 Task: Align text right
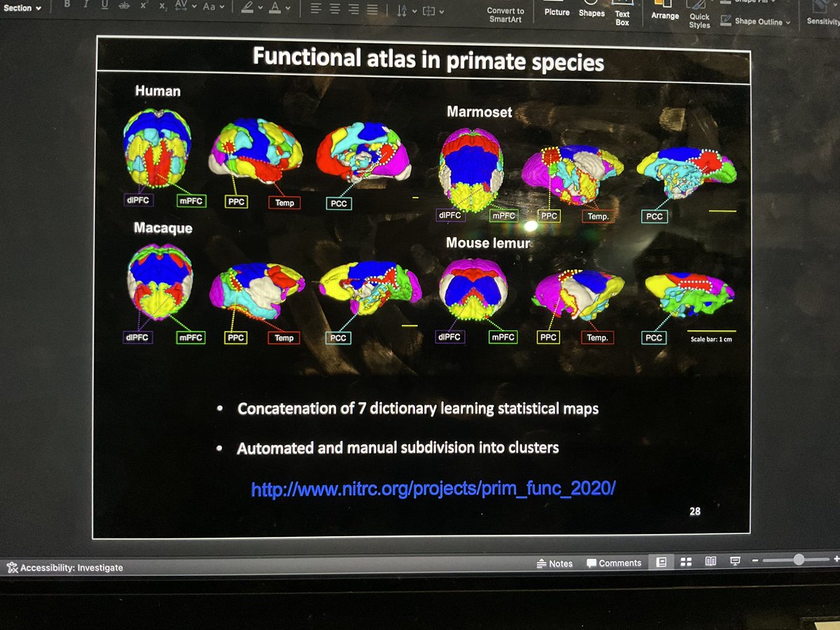click(x=353, y=10)
